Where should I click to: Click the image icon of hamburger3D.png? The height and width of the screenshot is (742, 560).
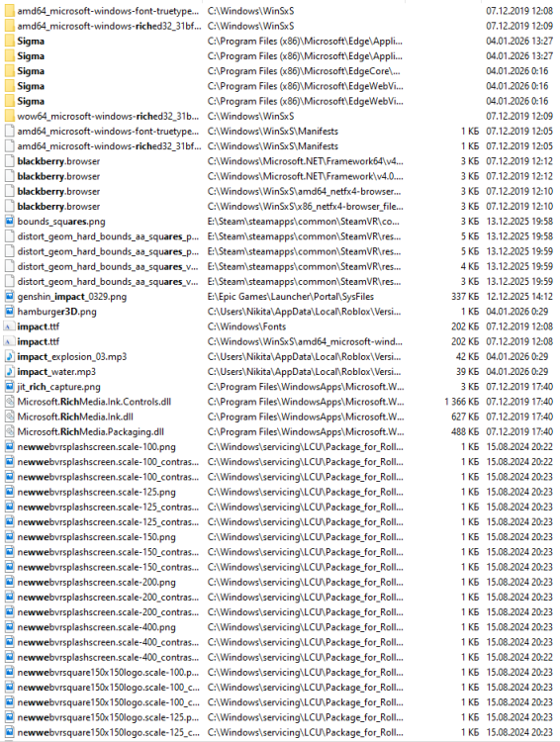pos(9,312)
